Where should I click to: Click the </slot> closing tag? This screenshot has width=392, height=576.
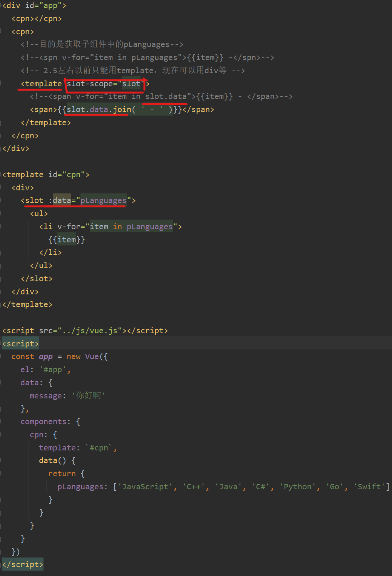click(37, 279)
